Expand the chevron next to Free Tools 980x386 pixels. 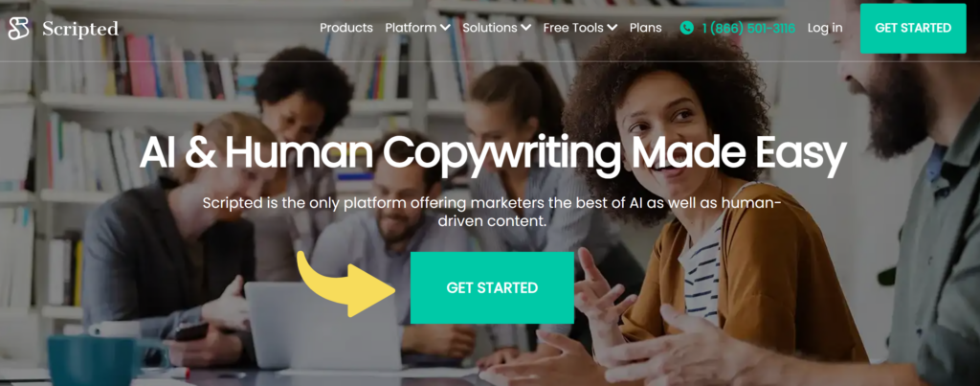(612, 28)
